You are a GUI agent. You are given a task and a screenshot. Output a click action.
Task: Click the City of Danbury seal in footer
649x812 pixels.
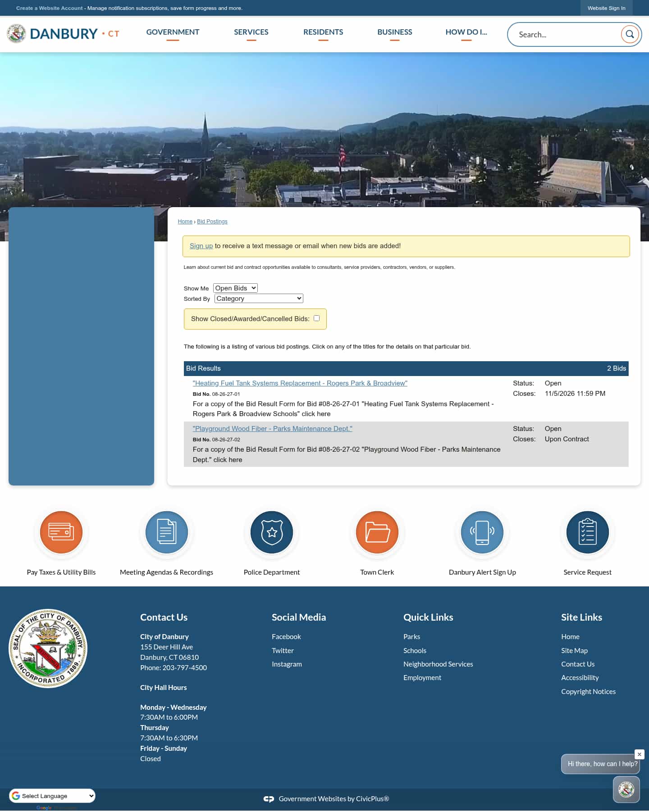48,649
